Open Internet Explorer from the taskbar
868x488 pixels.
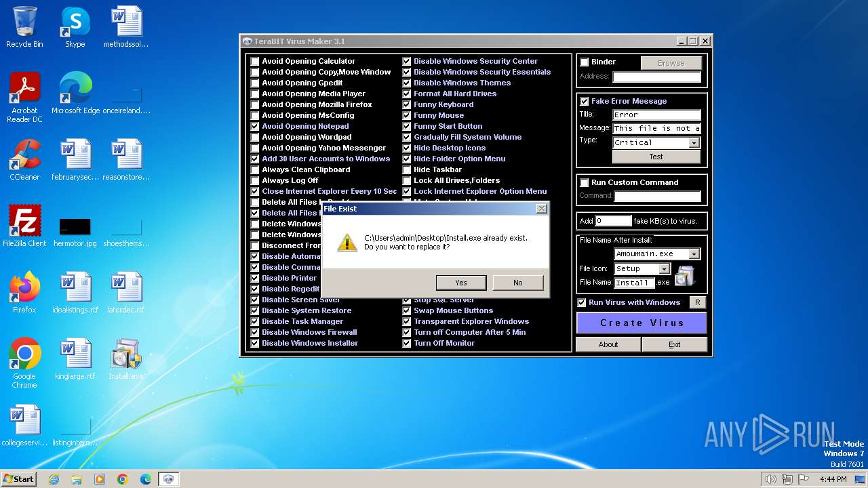54,479
